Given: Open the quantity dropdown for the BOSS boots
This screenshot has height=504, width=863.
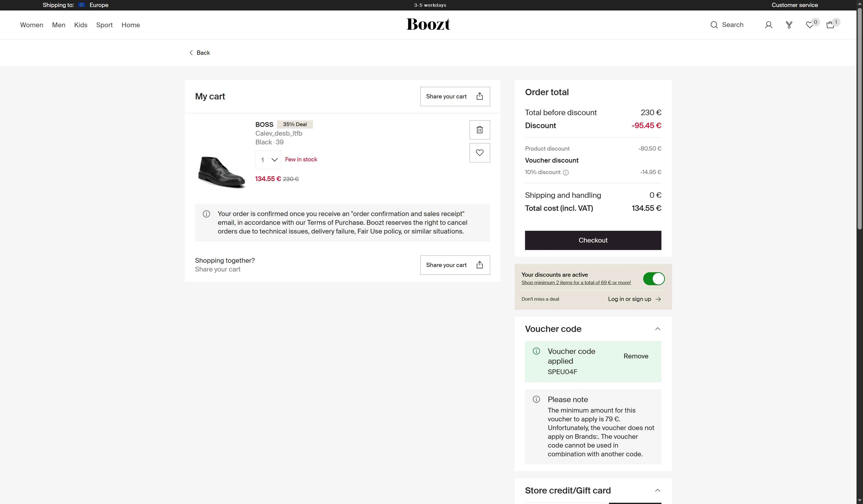Looking at the screenshot, I should click(x=268, y=160).
